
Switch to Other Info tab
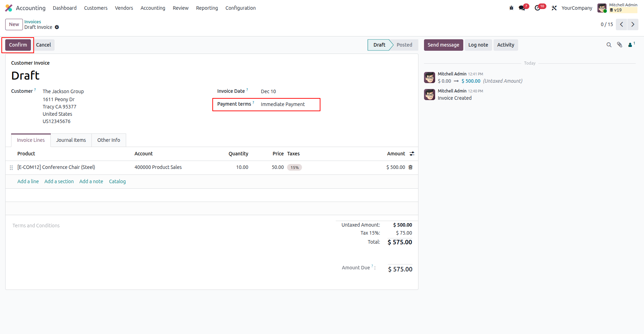tap(109, 140)
